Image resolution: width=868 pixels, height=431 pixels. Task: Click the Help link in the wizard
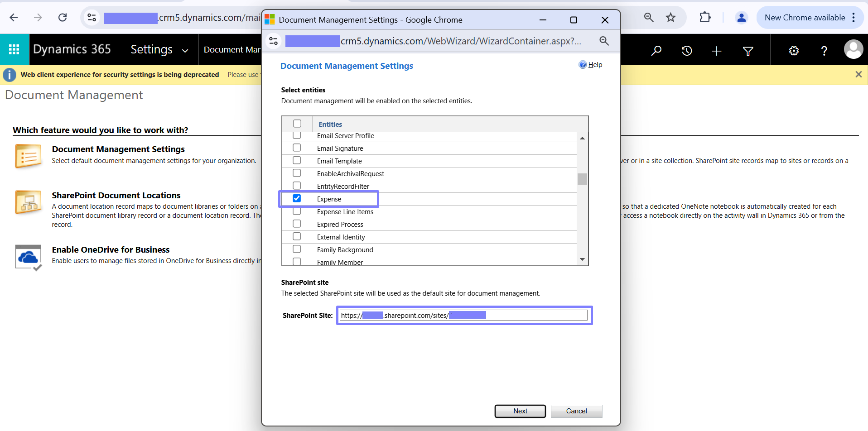click(595, 65)
